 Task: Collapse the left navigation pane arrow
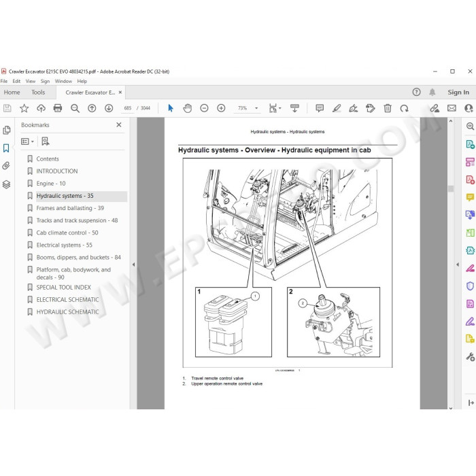pos(133,265)
